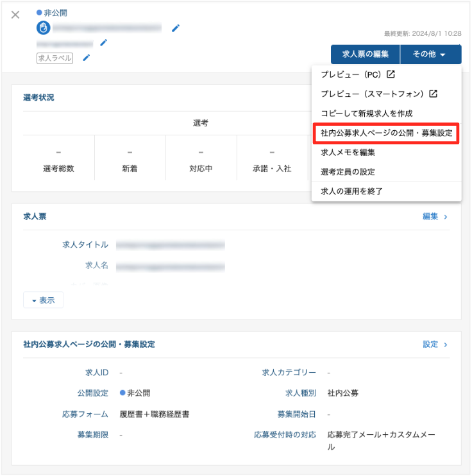Image resolution: width=472 pixels, height=476 pixels.
Task: Click pencil icon beside second blurred line
Action: tap(103, 43)
